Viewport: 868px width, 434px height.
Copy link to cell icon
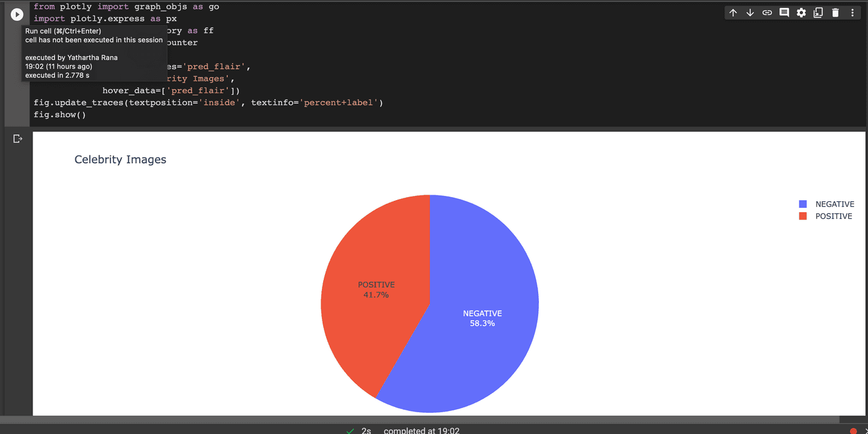(767, 13)
